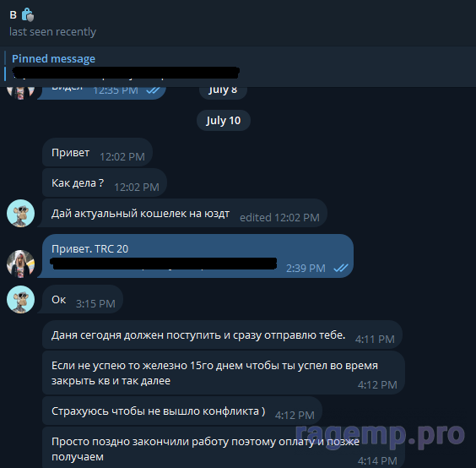Select the Привет message at 12:02 PM

97,153
